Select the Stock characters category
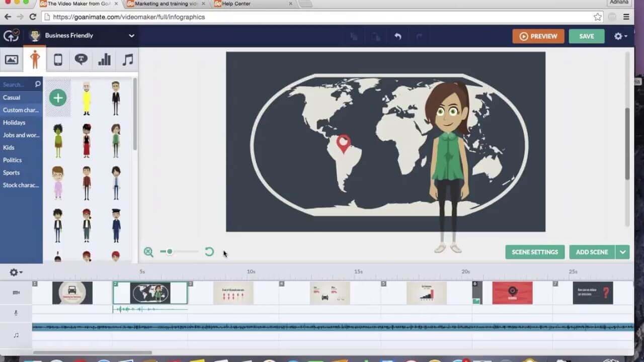This screenshot has height=362, width=644. [20, 185]
